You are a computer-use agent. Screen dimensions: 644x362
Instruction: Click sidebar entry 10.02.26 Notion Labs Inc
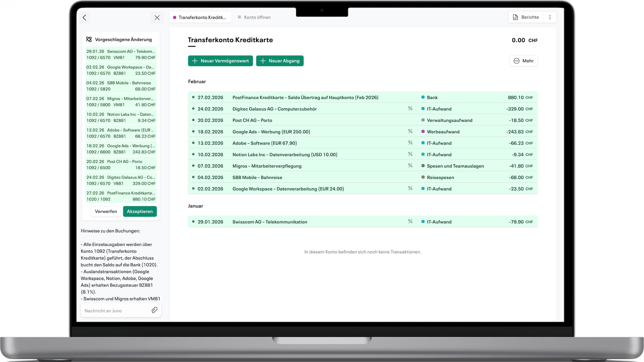click(121, 117)
